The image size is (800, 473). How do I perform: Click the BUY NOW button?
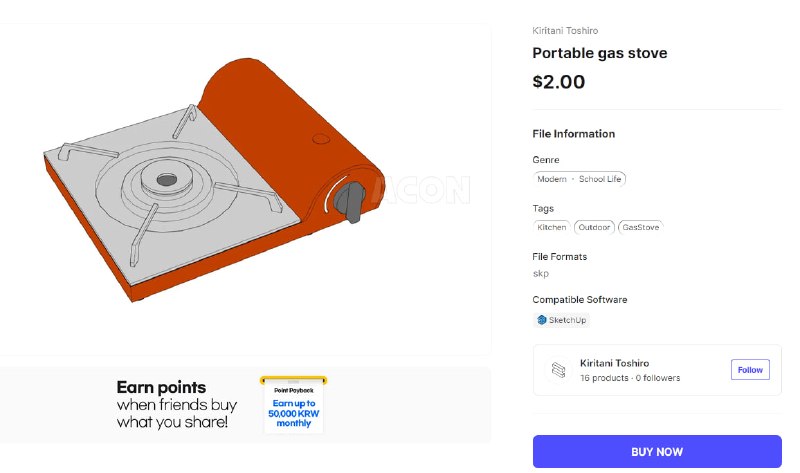[657, 452]
